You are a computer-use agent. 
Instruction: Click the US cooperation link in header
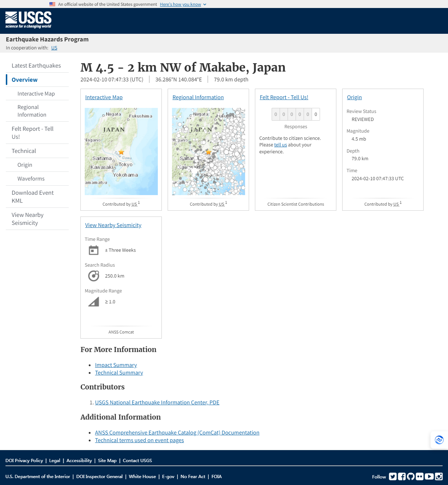pos(54,48)
